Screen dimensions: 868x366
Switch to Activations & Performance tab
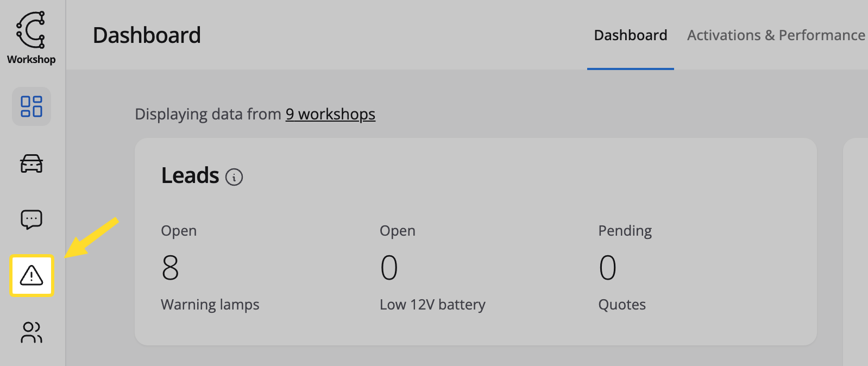pos(776,35)
